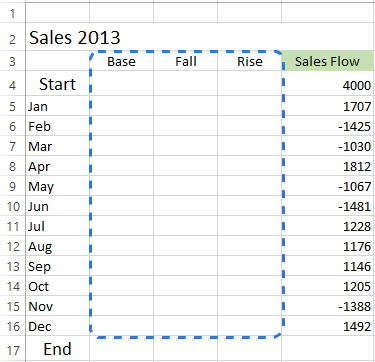Select the "May" row label
Viewport: 375px width, 362px height.
pyautogui.click(x=57, y=186)
